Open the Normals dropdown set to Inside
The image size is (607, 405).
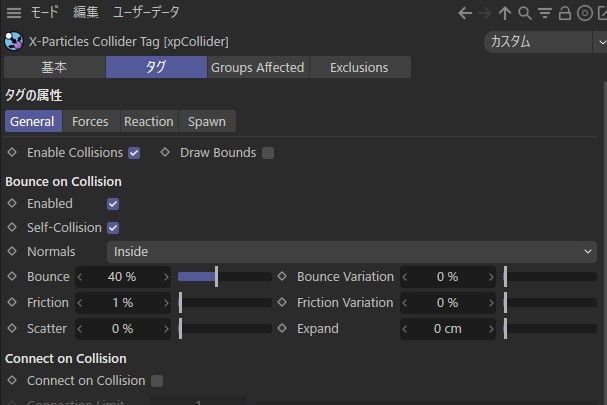click(x=352, y=252)
